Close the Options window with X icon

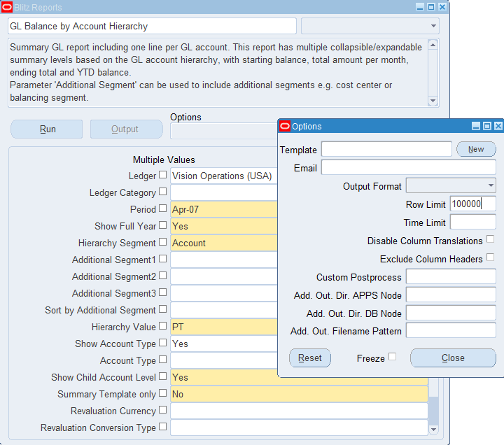498,126
